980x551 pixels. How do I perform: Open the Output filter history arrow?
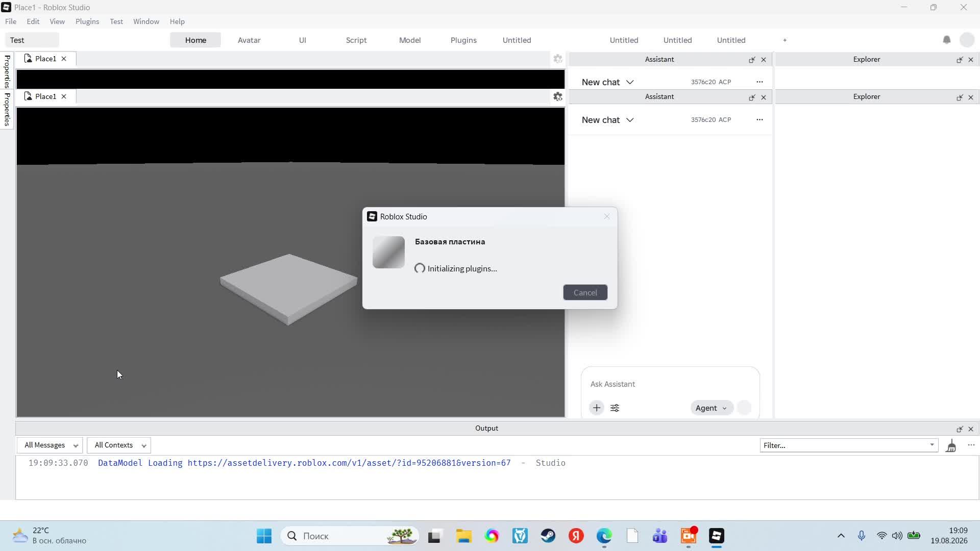pos(932,445)
